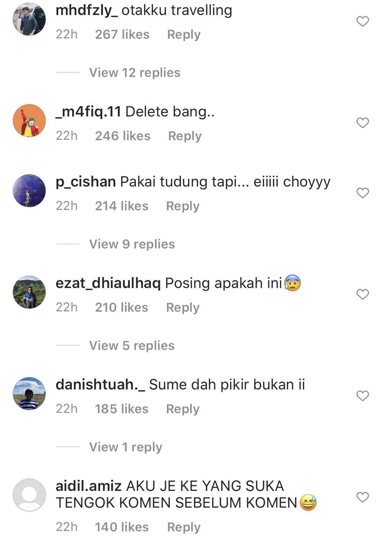Reply to _m4fiq.11 Delete bang comment

185,136
